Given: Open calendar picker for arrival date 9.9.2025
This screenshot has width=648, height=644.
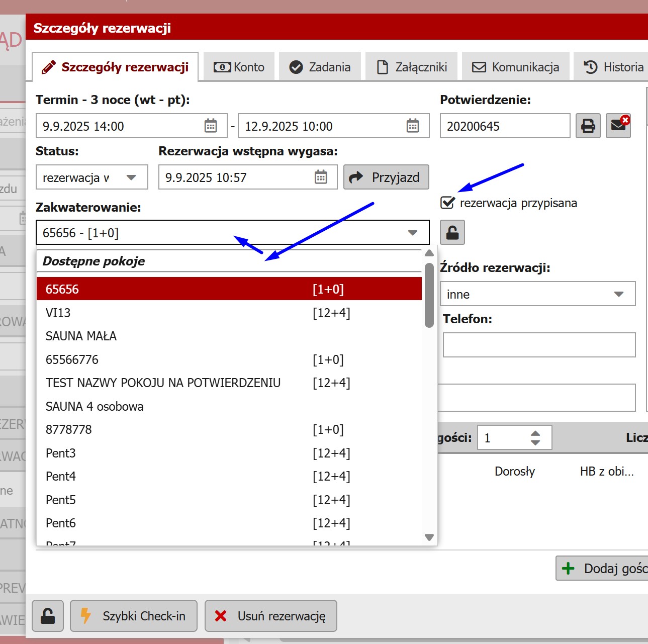Looking at the screenshot, I should 211,126.
